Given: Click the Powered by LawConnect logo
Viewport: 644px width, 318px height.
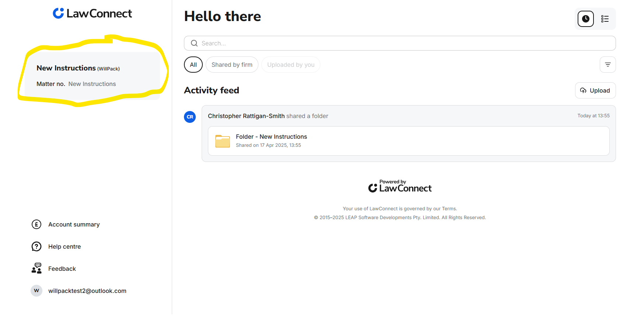Looking at the screenshot, I should tap(400, 186).
